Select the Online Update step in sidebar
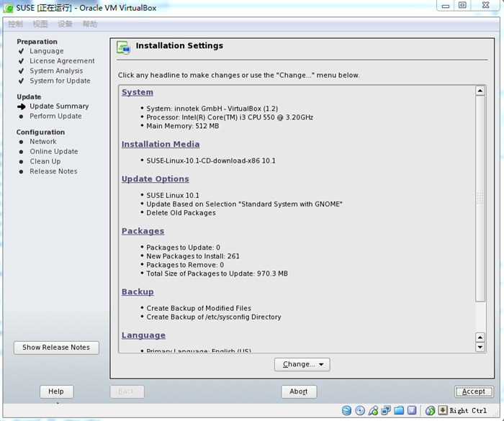This screenshot has height=421, width=504. click(x=54, y=152)
